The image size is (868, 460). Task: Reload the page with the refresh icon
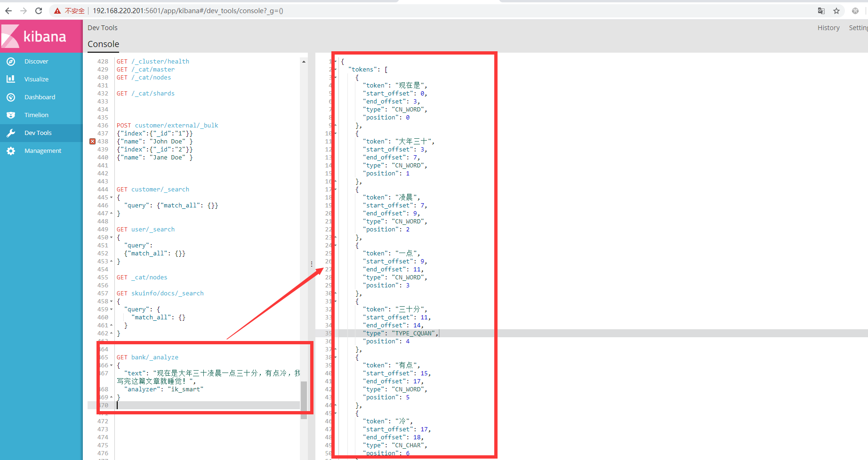(x=39, y=11)
